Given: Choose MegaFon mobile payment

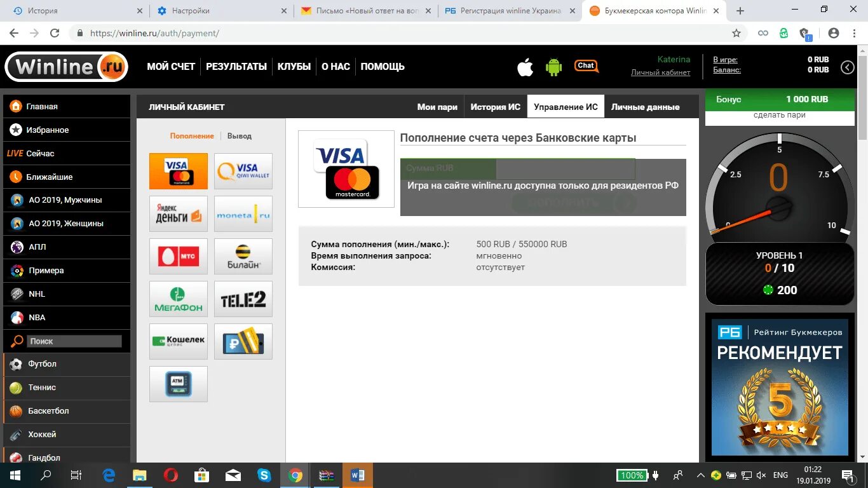Looking at the screenshot, I should point(179,299).
